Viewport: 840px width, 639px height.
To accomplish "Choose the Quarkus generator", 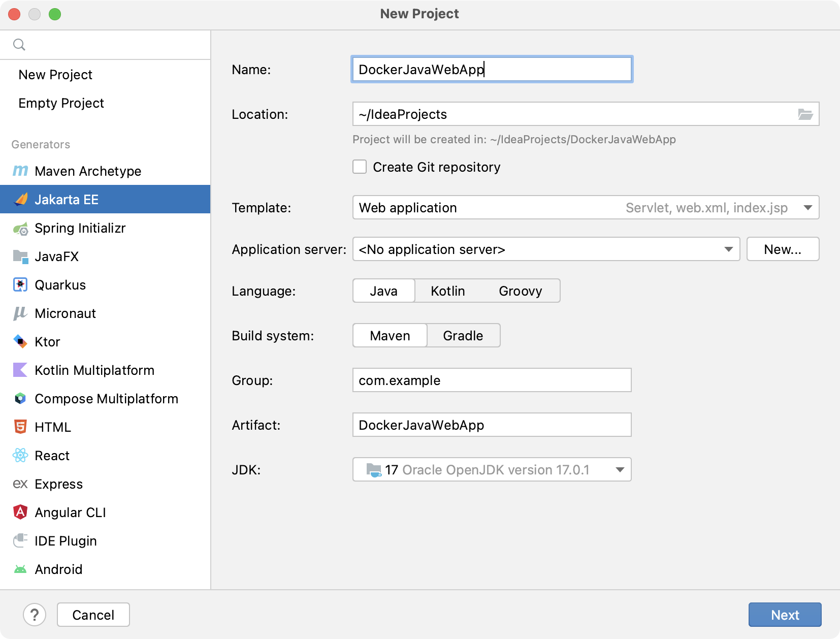I will (59, 285).
